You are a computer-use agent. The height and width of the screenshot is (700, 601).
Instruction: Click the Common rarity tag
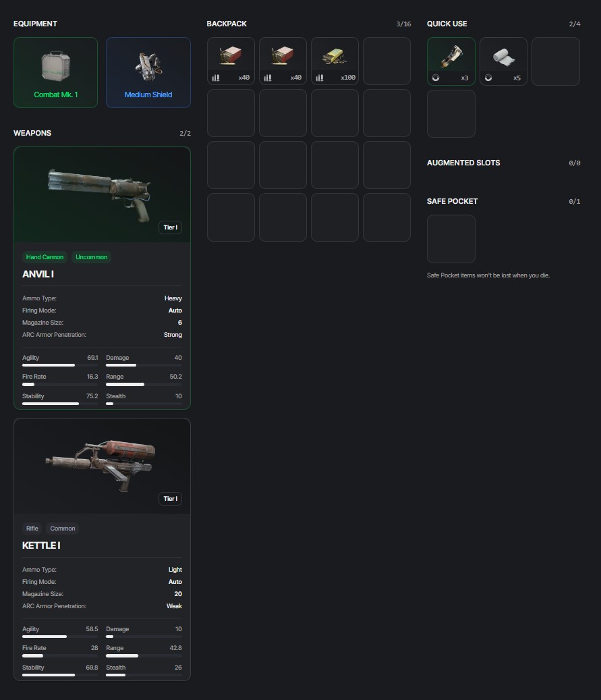pos(63,529)
